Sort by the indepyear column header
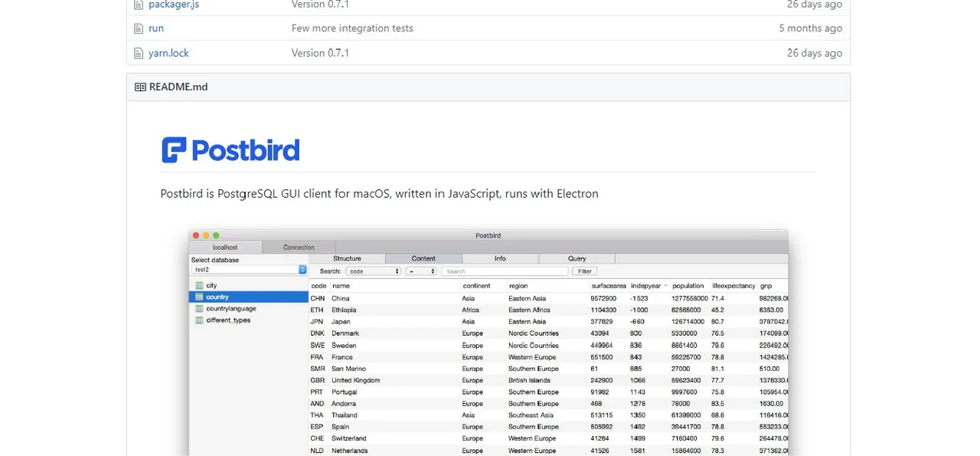Viewport: 980px width, 456px height. click(648, 286)
